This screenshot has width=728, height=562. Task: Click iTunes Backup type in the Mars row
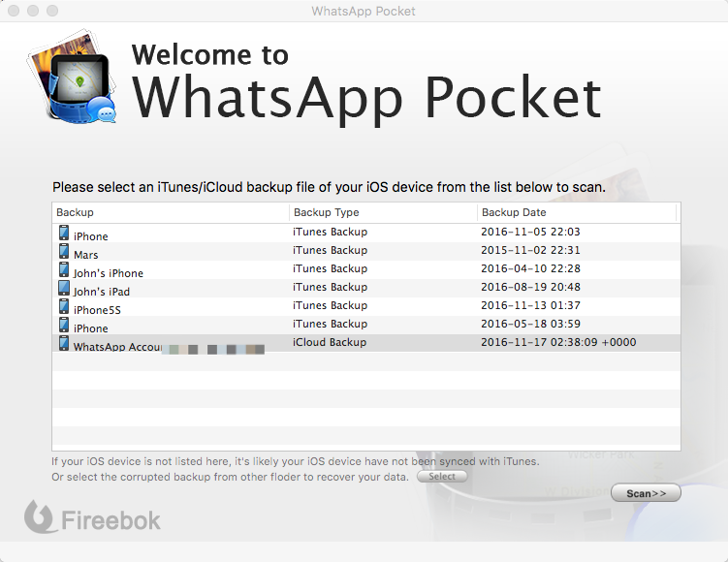[331, 250]
